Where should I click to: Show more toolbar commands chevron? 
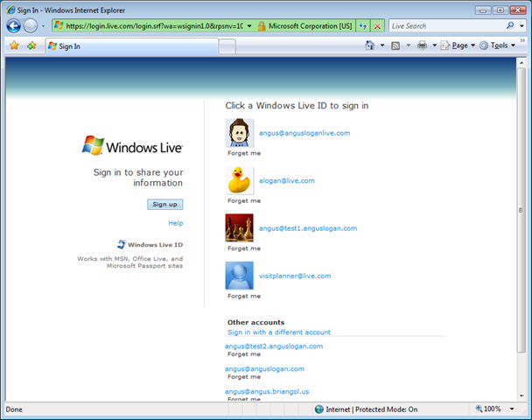(x=522, y=40)
